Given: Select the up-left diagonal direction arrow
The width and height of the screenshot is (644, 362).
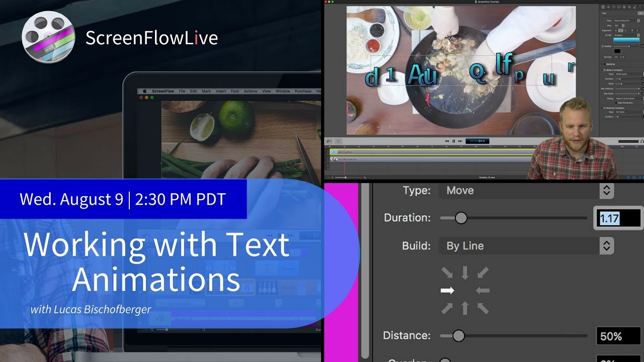Looking at the screenshot, I should tap(483, 308).
